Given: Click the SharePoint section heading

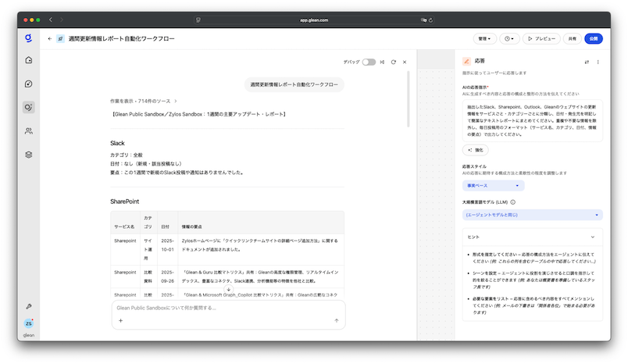Looking at the screenshot, I should pyautogui.click(x=124, y=202).
